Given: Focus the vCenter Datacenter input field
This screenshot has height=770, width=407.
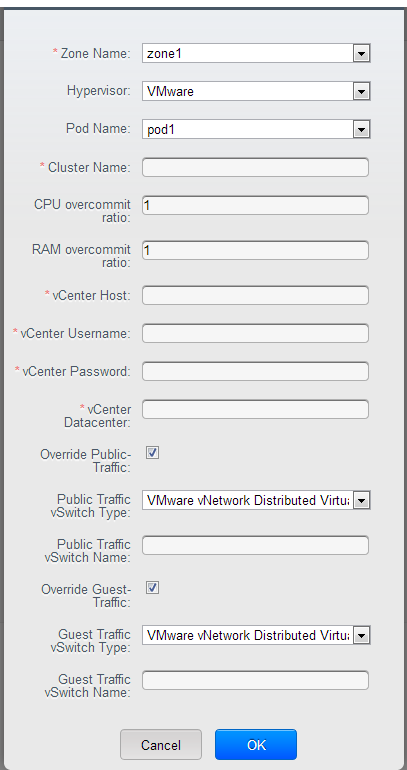Looking at the screenshot, I should tap(255, 410).
